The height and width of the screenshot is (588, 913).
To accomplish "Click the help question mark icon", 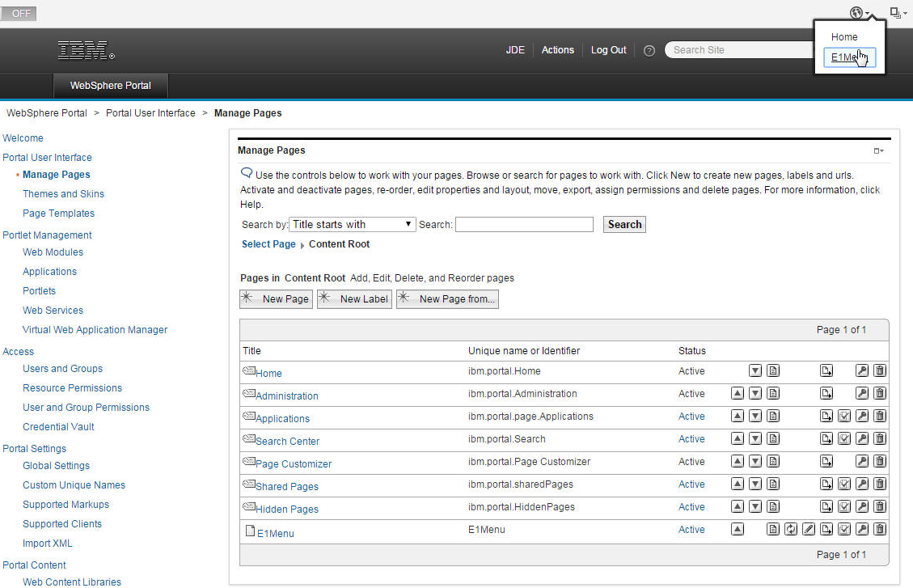I will click(x=649, y=51).
